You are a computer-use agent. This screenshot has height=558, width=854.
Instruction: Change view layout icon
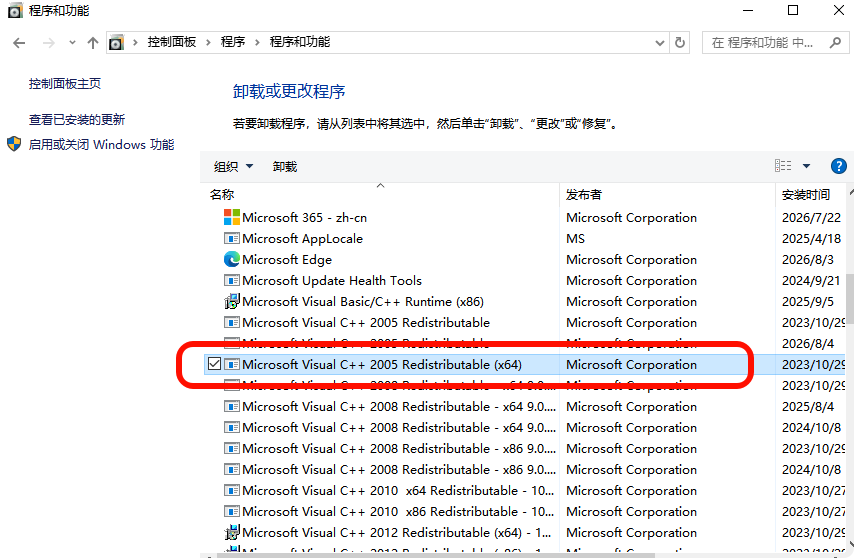[x=783, y=165]
